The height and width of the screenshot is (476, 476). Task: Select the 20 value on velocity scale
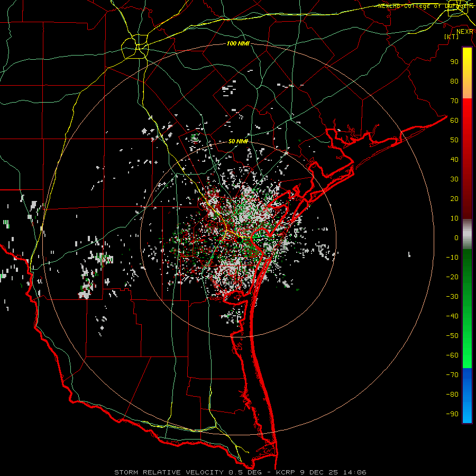[x=454, y=199]
